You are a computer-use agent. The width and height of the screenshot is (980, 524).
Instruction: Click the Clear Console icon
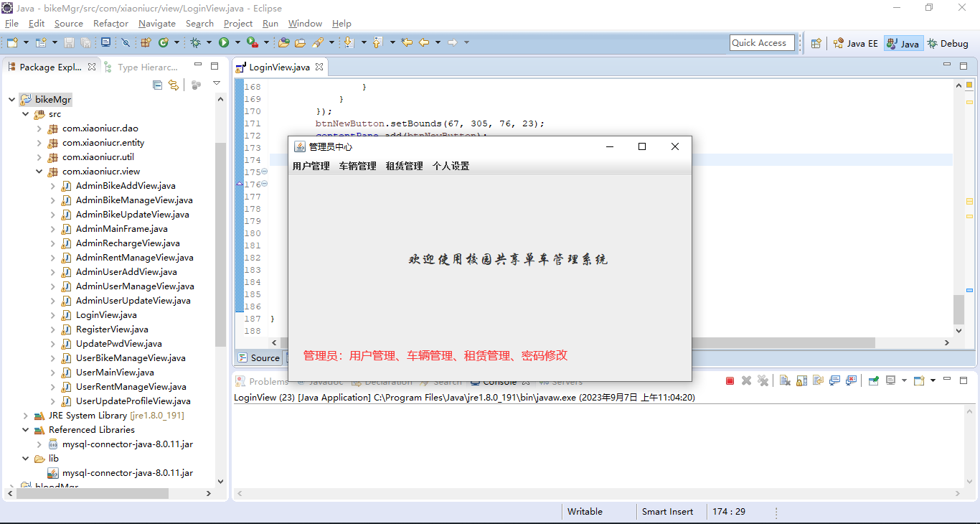point(785,380)
